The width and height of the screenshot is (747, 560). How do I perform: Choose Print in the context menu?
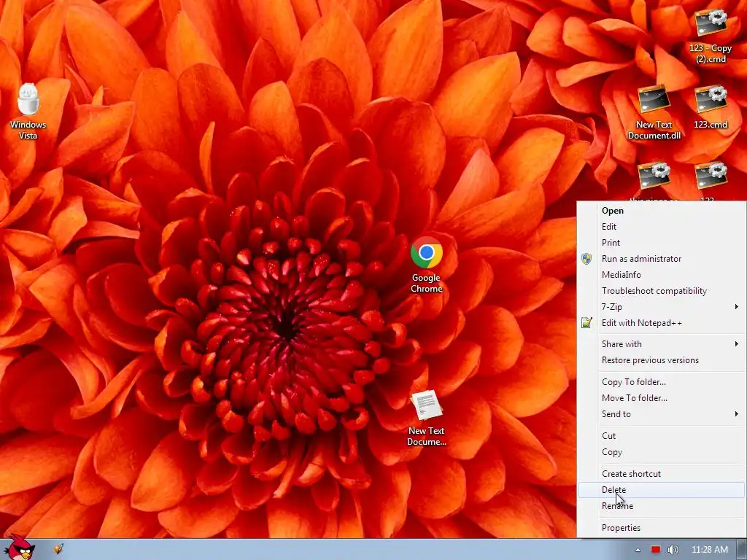tap(662, 243)
